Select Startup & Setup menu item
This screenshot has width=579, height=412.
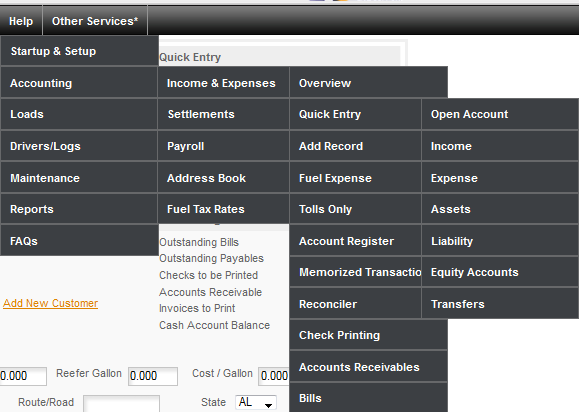coord(79,51)
